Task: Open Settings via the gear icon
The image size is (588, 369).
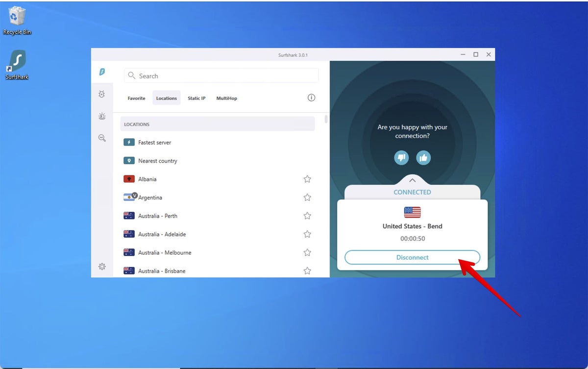Action: click(x=102, y=267)
